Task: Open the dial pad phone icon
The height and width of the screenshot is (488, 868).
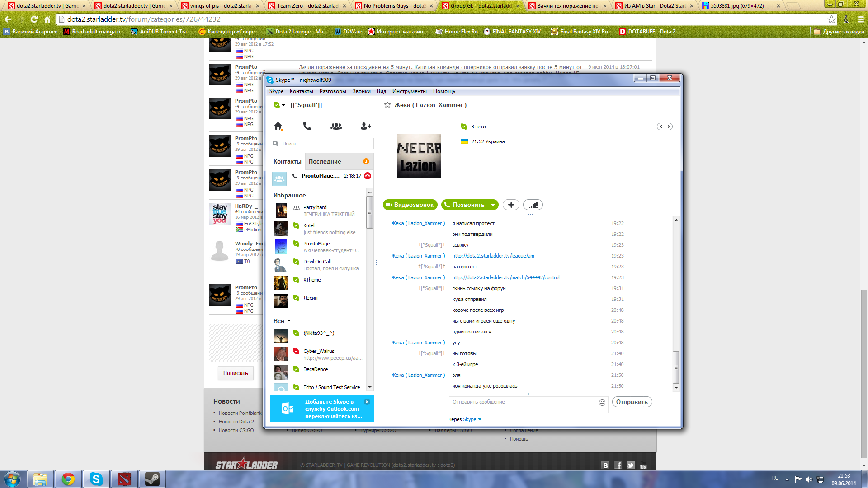Action: [x=307, y=126]
